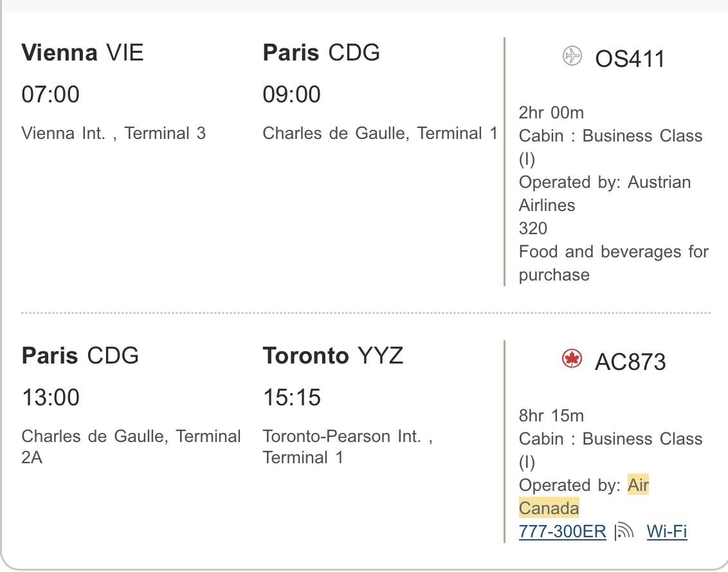Select the Toronto YYZ arrival city

click(333, 355)
